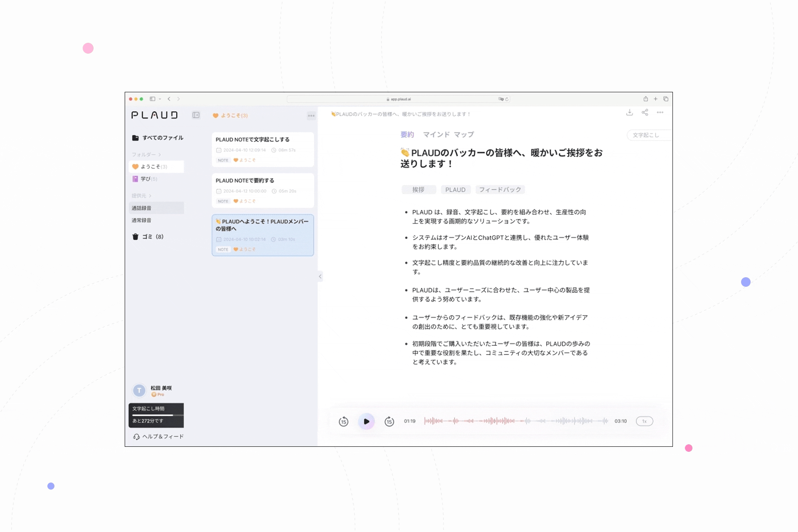
Task: Skip forward 15 seconds
Action: pyautogui.click(x=389, y=421)
